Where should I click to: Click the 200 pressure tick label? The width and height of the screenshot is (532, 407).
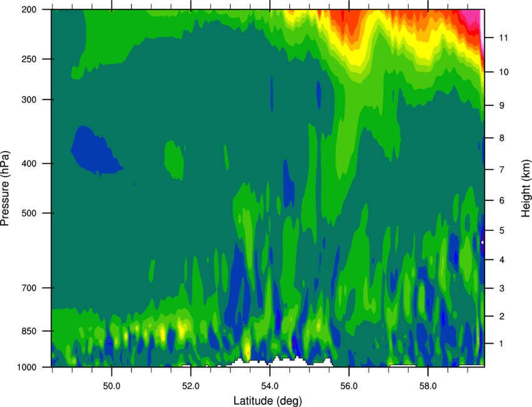click(29, 9)
